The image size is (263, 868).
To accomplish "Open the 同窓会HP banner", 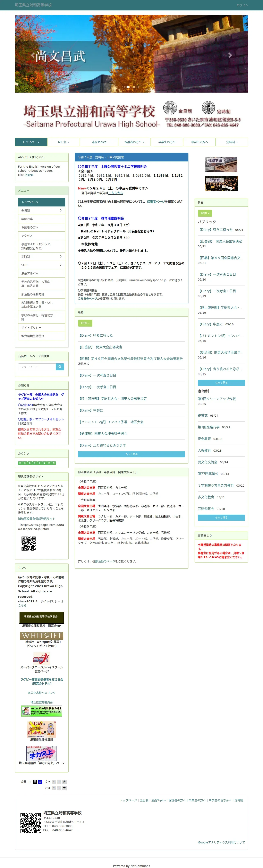I will [x=41, y=617].
